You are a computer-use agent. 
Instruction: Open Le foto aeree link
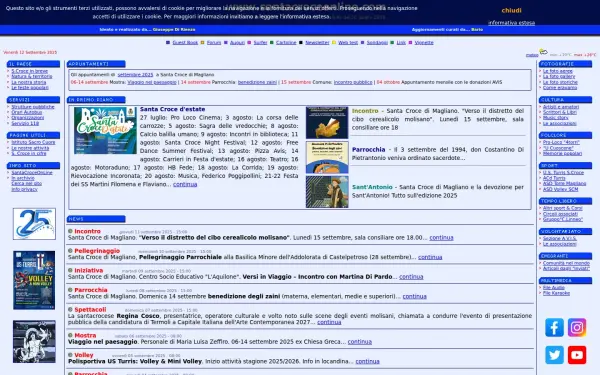pyautogui.click(x=558, y=71)
